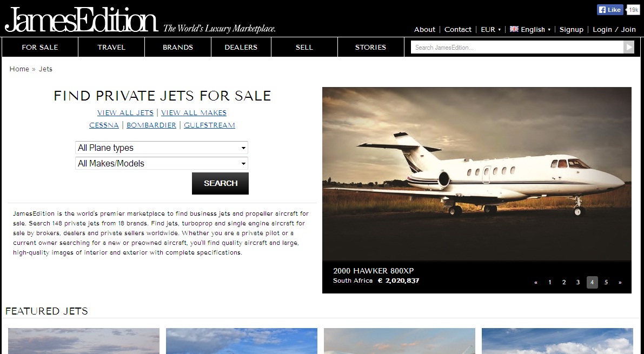Click the black SEARCH button
644x354 pixels.
[x=220, y=183]
